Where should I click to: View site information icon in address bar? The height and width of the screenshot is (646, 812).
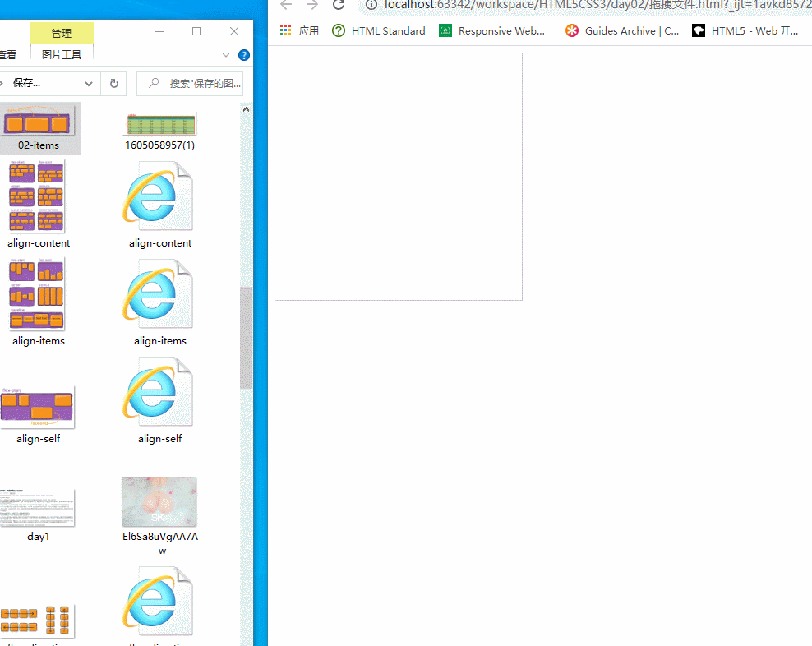tap(371, 5)
